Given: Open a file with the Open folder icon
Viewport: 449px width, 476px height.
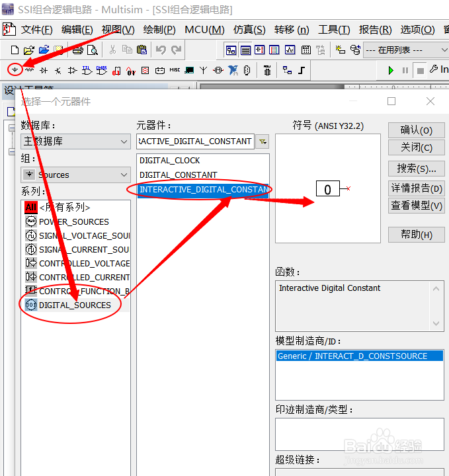Looking at the screenshot, I should click(x=29, y=50).
